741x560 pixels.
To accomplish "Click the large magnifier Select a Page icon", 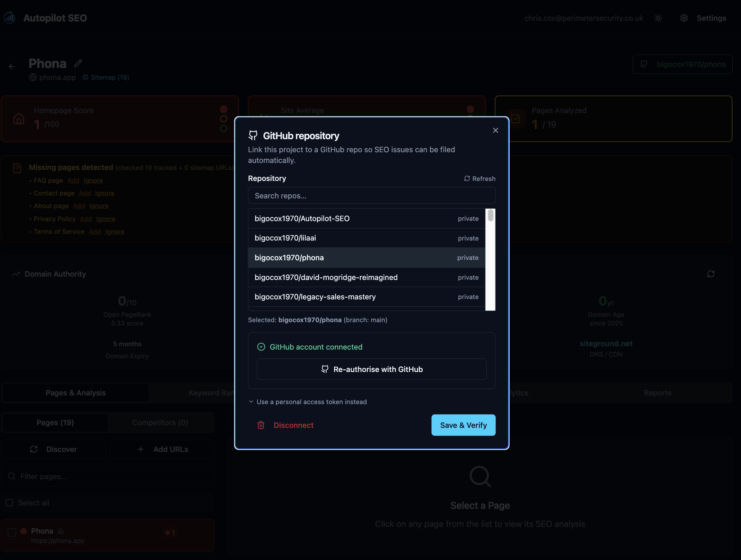I will tap(480, 477).
